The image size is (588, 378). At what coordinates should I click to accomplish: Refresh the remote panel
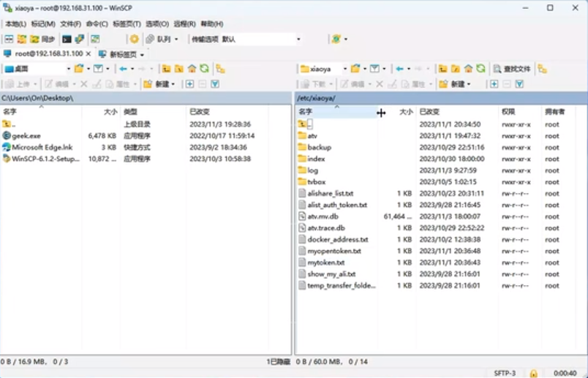point(480,69)
